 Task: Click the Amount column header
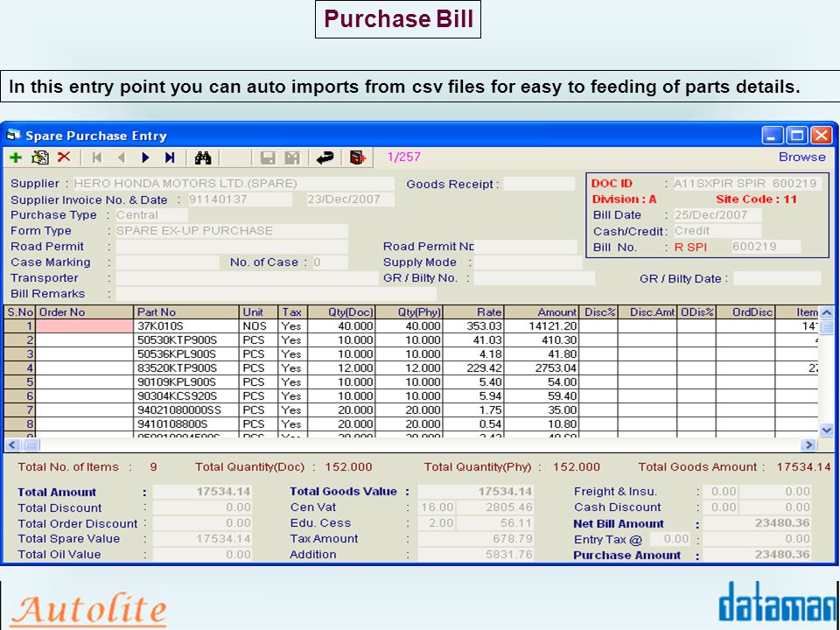[541, 312]
